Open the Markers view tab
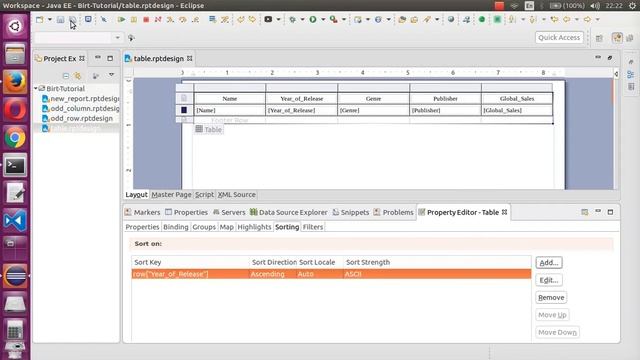The width and height of the screenshot is (640, 360). tap(142, 212)
